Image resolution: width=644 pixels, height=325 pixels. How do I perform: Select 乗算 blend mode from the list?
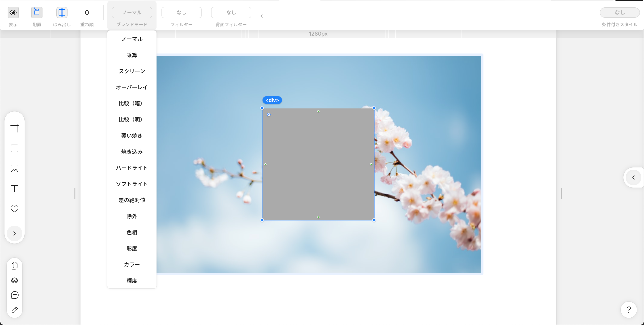(132, 55)
